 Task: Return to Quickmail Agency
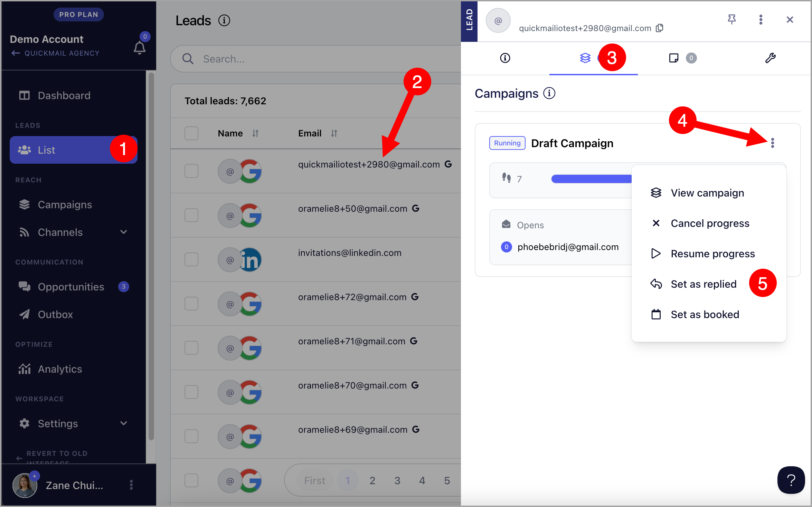pyautogui.click(x=55, y=53)
